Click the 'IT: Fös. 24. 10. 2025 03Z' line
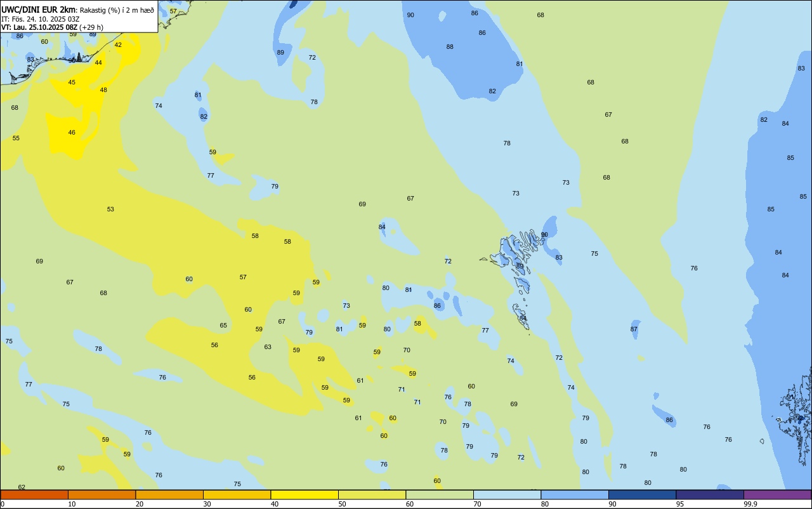This screenshot has height=509, width=812. [x=41, y=19]
